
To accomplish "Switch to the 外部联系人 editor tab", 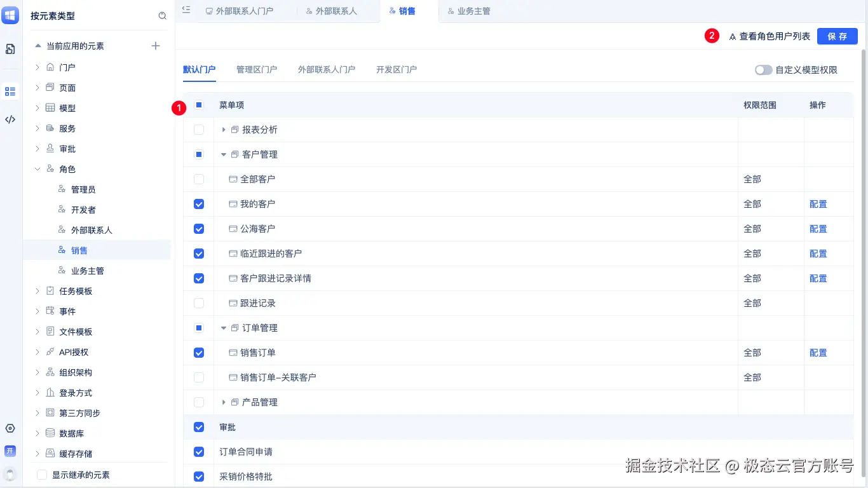I will tap(331, 11).
